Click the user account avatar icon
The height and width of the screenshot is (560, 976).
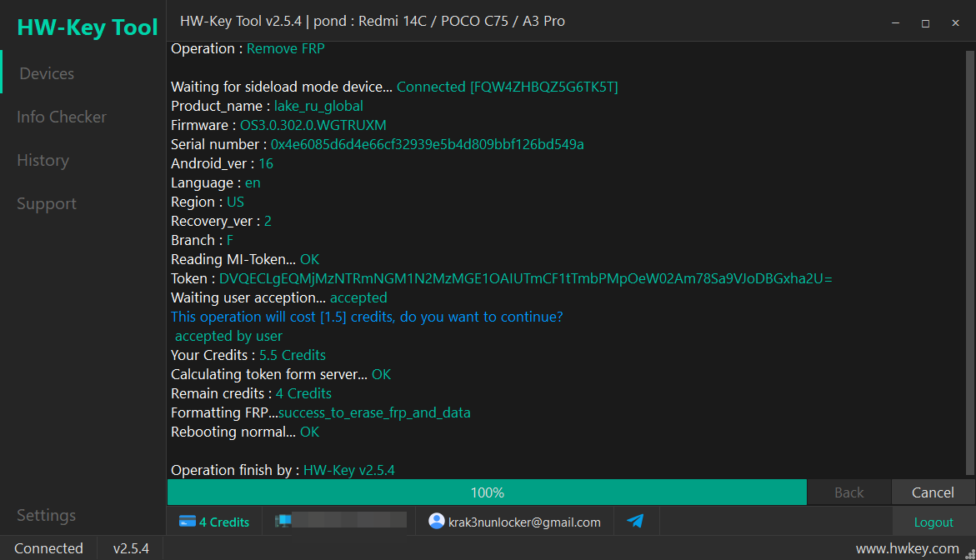[437, 521]
